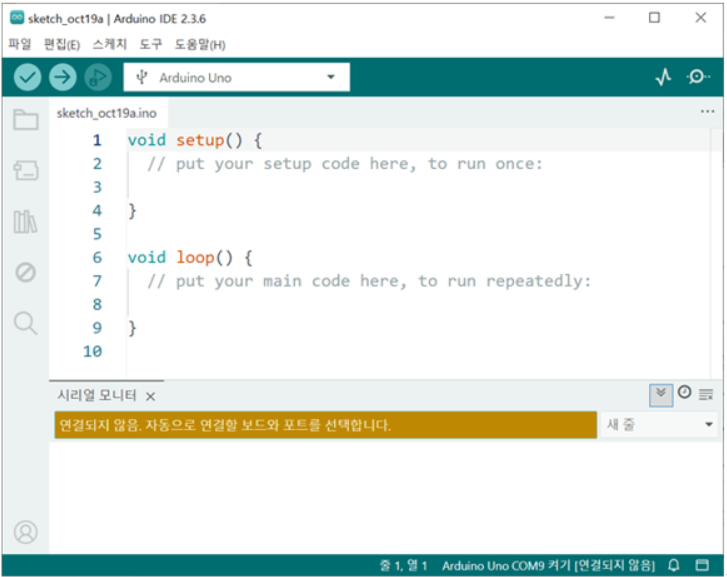The image size is (727, 577).
Task: Open the user account profile icon
Action: point(26,532)
